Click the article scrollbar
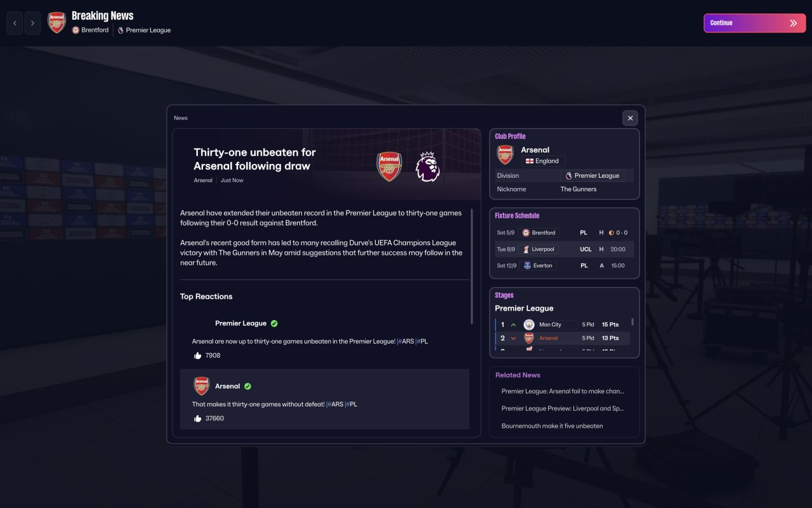The width and height of the screenshot is (812, 508). coord(472,267)
